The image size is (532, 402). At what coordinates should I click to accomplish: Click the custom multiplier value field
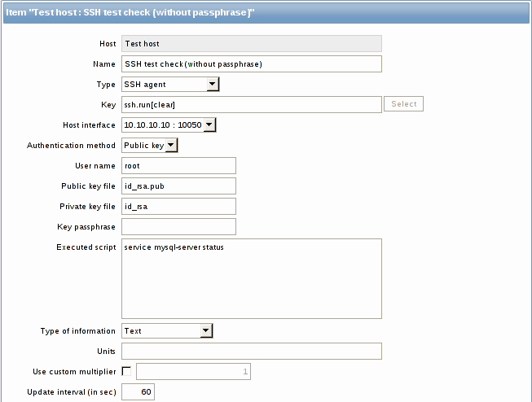pos(193,372)
